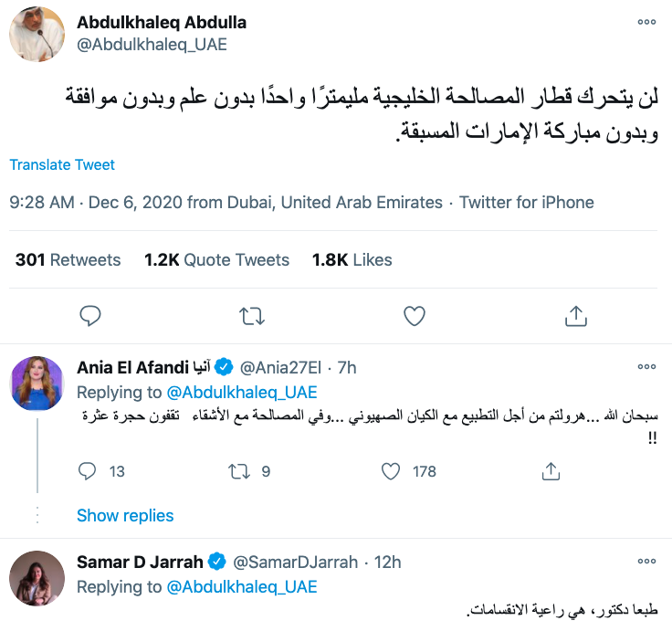View the 1.8K Likes list

click(x=352, y=260)
